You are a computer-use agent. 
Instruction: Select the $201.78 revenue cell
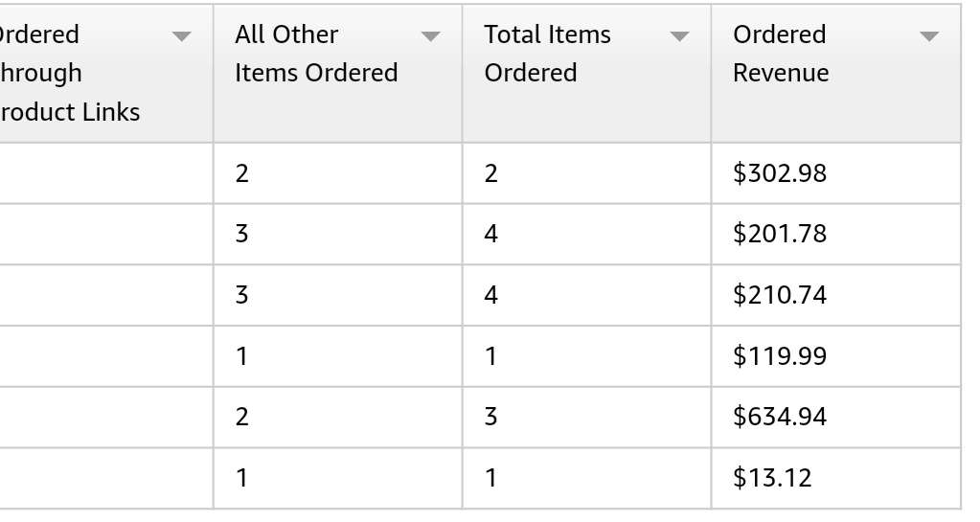780,234
